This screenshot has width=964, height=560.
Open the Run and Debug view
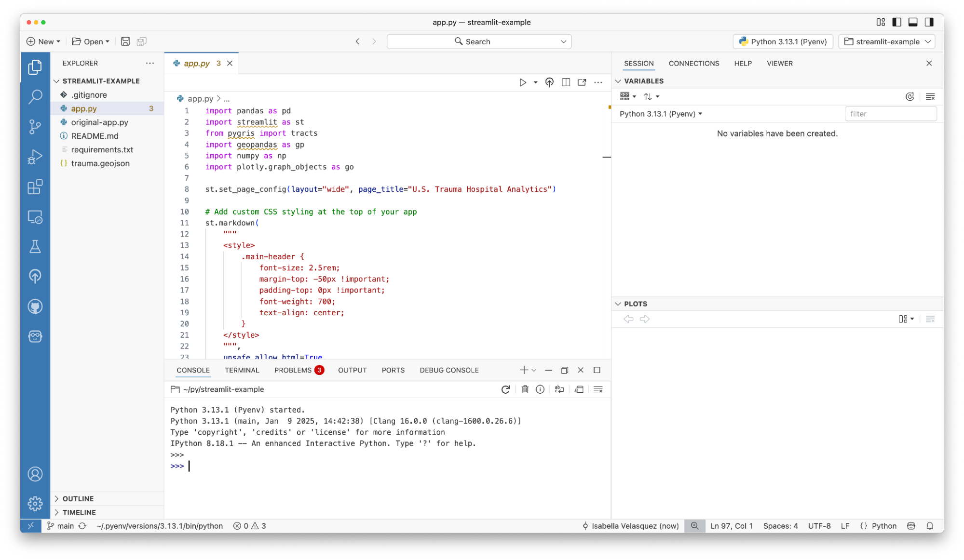(35, 157)
